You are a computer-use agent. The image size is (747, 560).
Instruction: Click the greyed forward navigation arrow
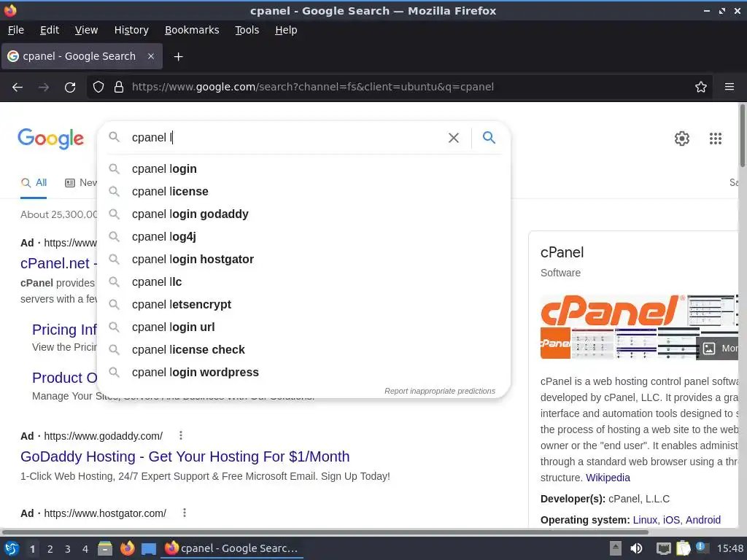(44, 87)
